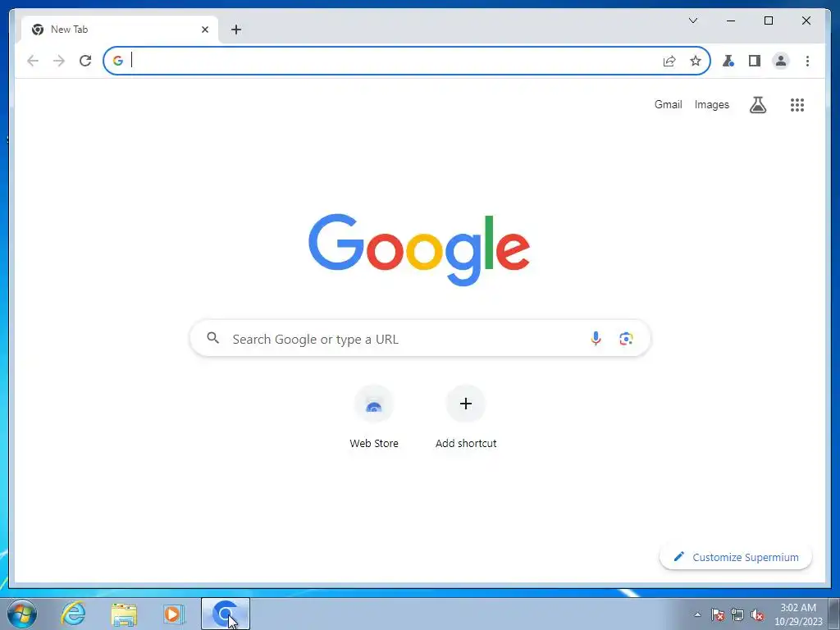
Task: Open the taskbar clock showing 3:02 AM
Action: pyautogui.click(x=797, y=614)
